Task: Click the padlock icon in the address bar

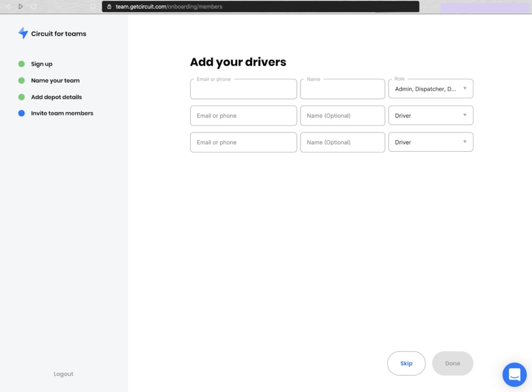Action: point(109,6)
